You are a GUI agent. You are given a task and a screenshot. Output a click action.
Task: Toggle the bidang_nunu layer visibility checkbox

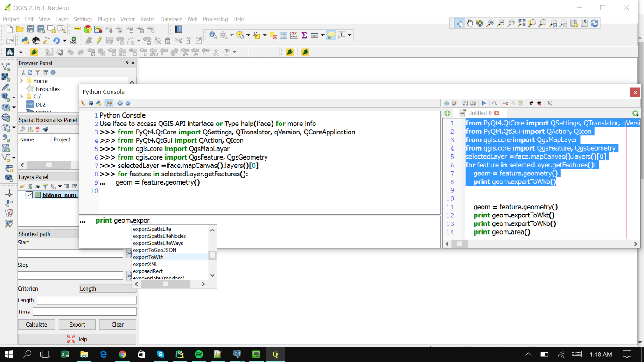coord(29,195)
